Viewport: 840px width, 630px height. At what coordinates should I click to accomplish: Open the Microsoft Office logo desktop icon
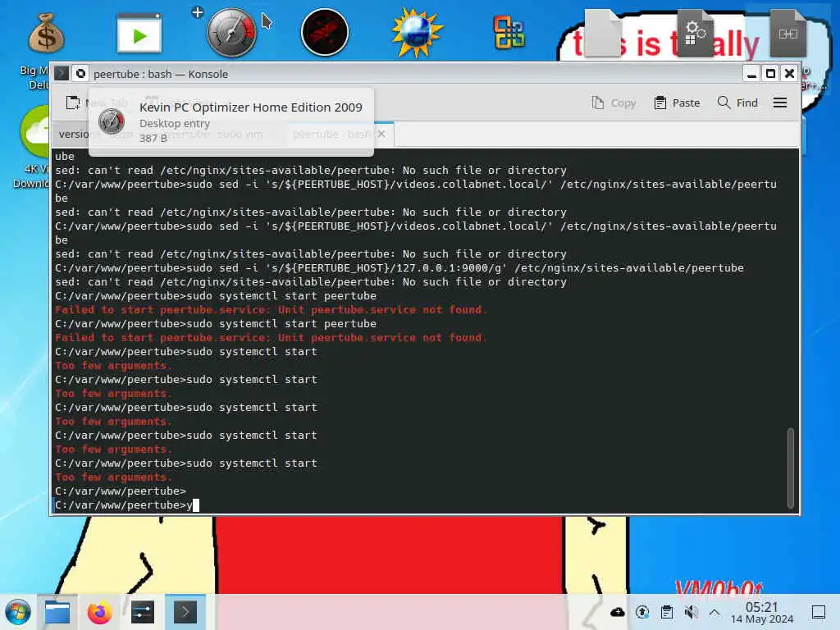[x=509, y=33]
